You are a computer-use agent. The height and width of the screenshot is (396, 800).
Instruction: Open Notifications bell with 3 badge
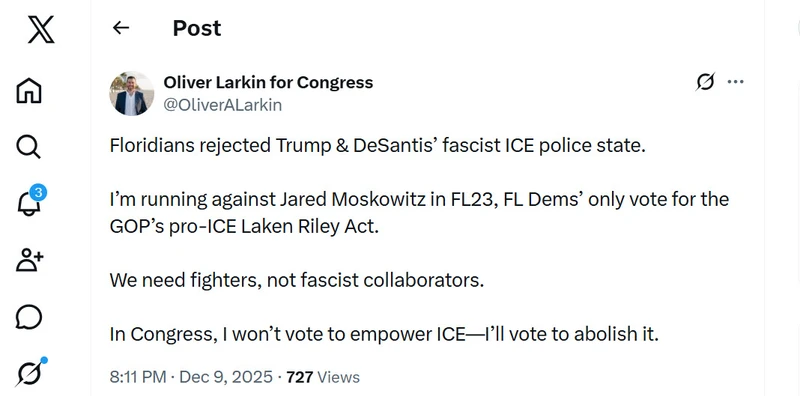coord(30,201)
